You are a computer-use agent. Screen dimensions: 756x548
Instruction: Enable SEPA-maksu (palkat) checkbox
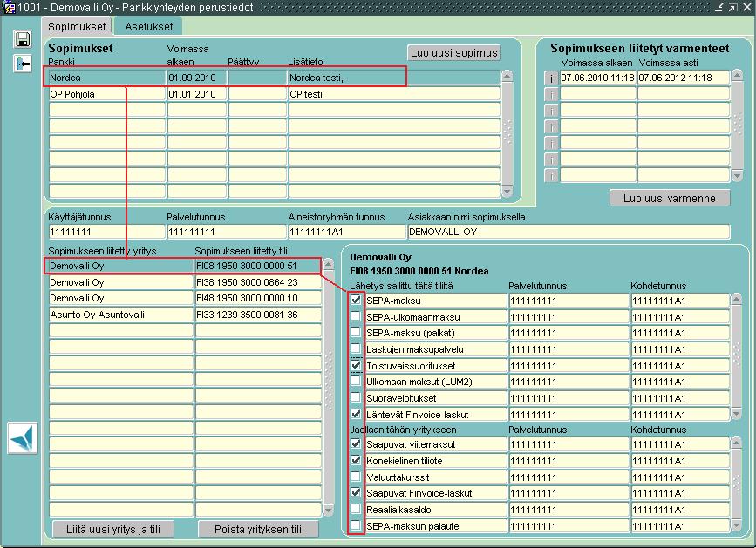[356, 332]
